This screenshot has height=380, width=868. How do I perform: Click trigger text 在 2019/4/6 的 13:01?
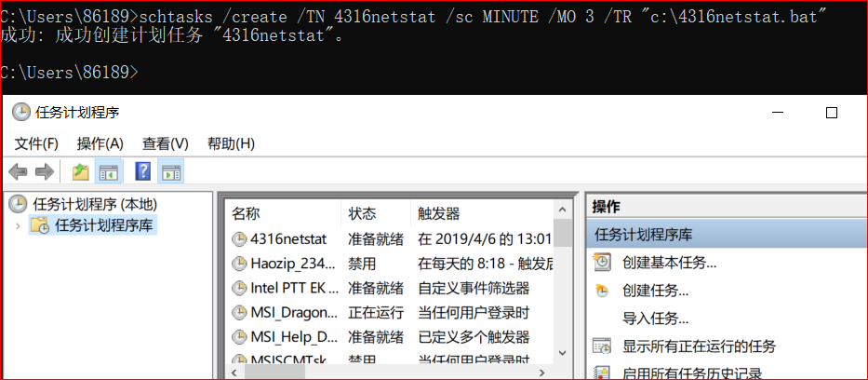tap(485, 239)
